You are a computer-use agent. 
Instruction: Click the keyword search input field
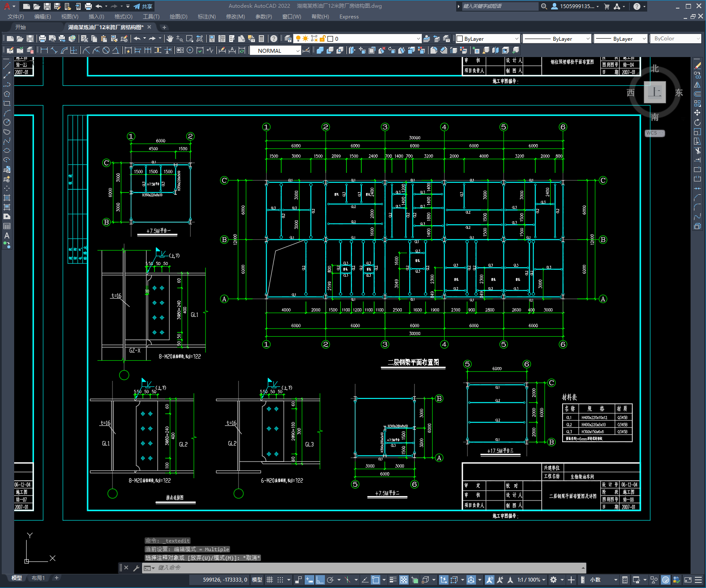click(x=500, y=6)
